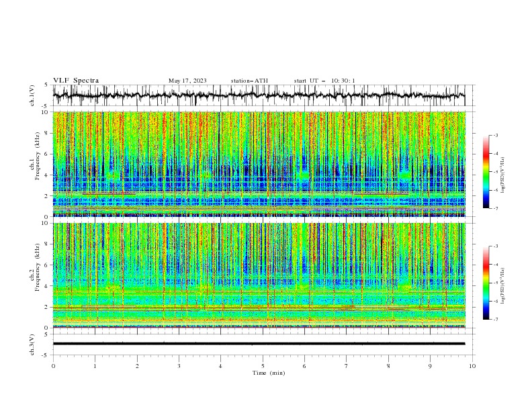This screenshot has height=411, width=532.
Task: Click the 'ch.3(V)' waveform axis label
Action: pyautogui.click(x=32, y=345)
